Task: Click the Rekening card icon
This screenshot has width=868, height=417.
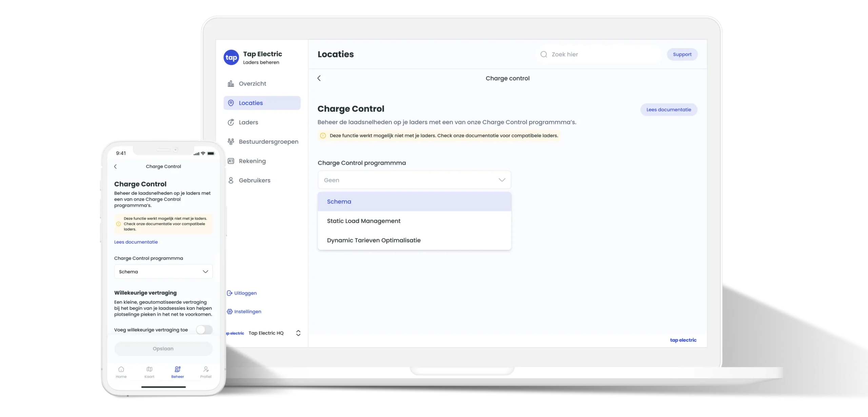Action: point(231,161)
